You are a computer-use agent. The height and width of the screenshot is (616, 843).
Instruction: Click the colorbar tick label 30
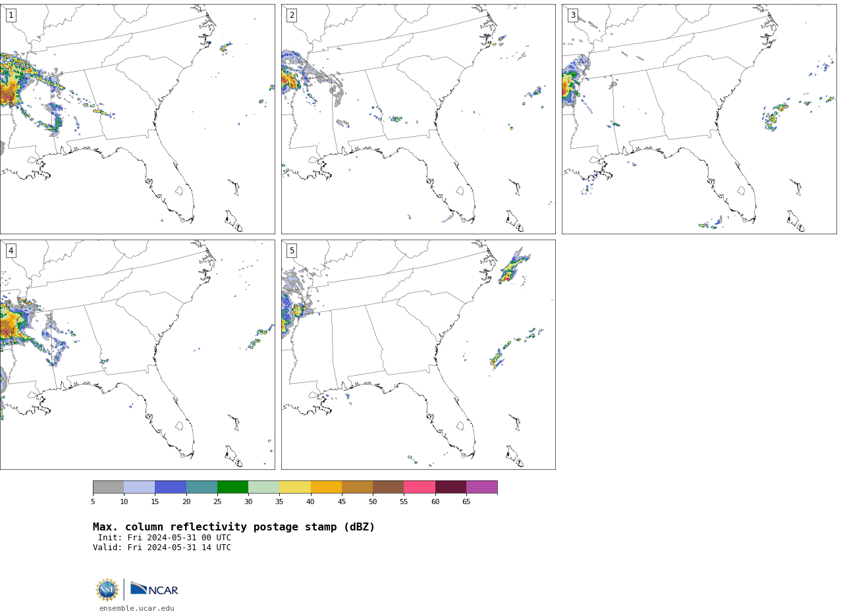click(x=248, y=502)
